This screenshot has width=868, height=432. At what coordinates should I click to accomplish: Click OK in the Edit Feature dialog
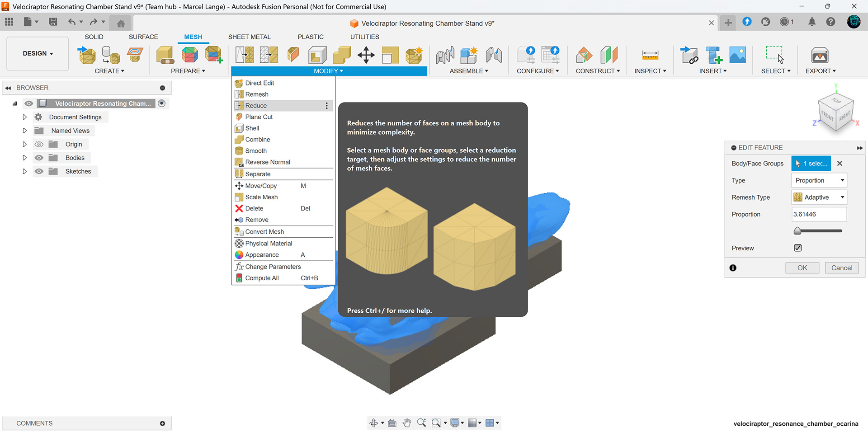coord(802,268)
